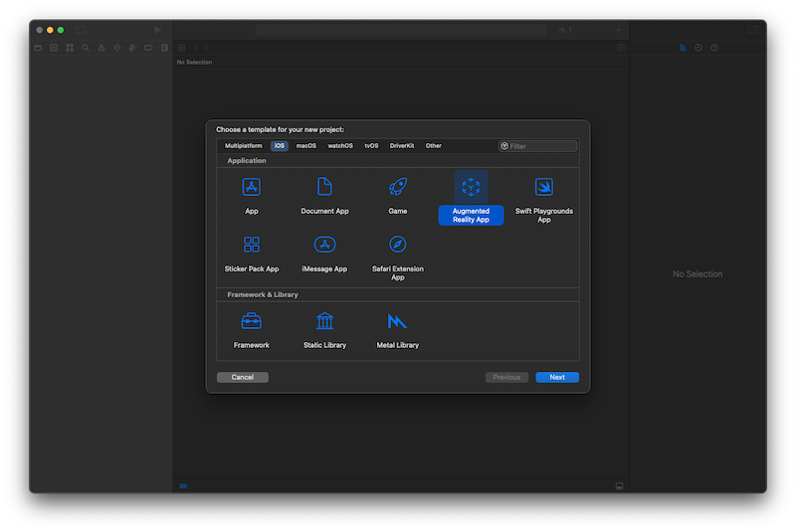Choose the Framework template
796x532 pixels.
click(252, 331)
